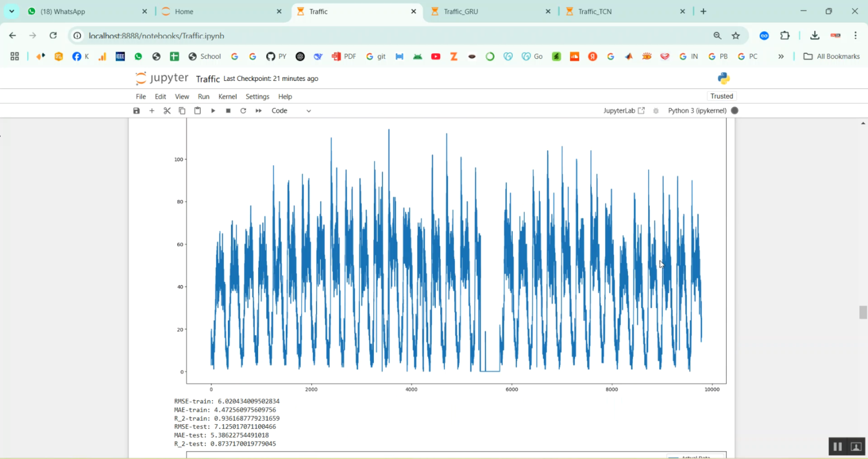Open the File menu
Image resolution: width=868 pixels, height=459 pixels.
tap(141, 97)
